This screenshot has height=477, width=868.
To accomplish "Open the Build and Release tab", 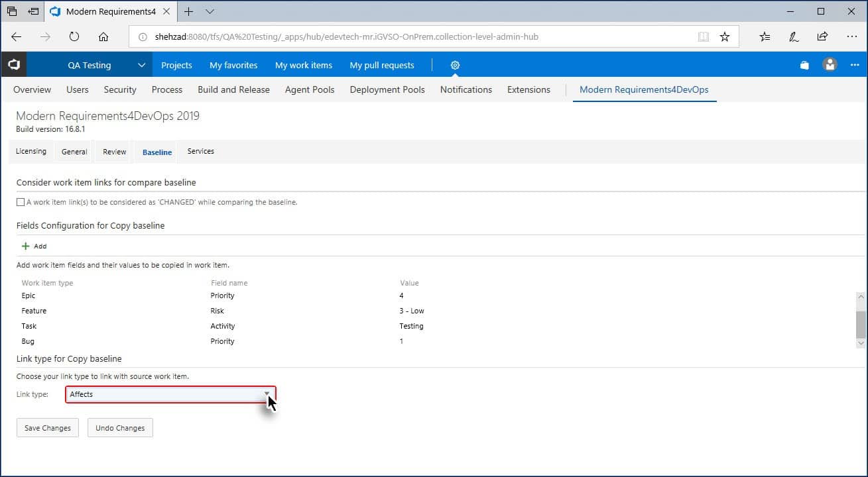I will coord(233,89).
